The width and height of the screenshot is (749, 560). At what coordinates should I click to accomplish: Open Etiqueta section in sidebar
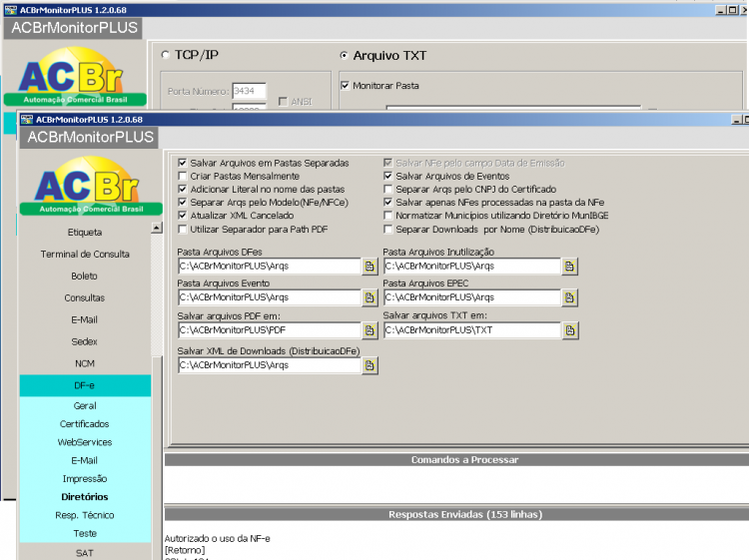(x=85, y=233)
